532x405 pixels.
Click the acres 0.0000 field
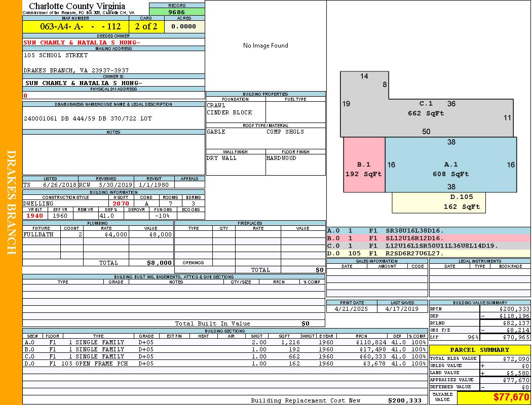[x=184, y=26]
